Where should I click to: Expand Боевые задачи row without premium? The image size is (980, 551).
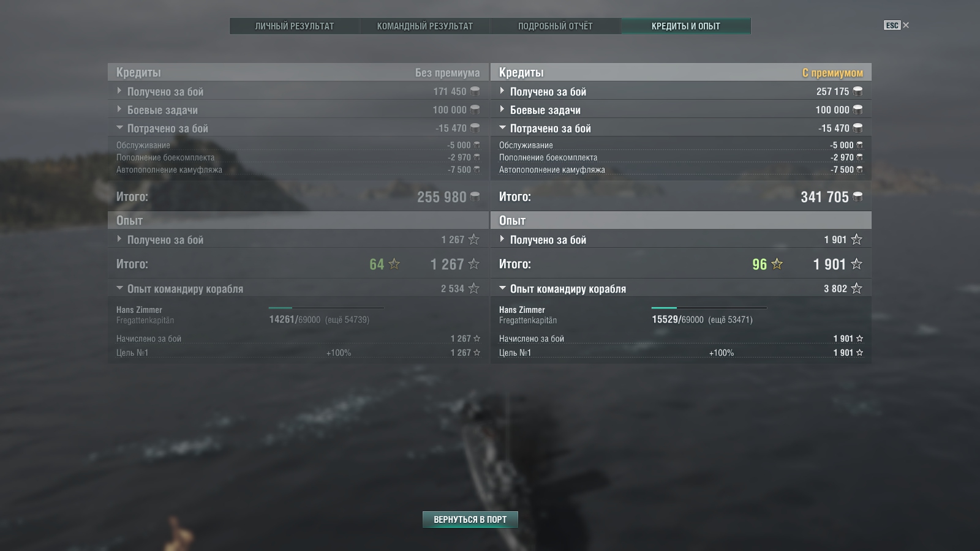[298, 110]
